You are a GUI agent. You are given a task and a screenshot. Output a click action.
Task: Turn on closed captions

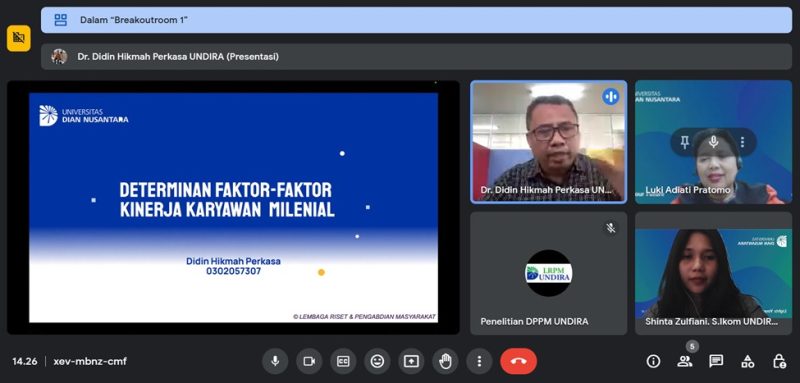click(343, 361)
